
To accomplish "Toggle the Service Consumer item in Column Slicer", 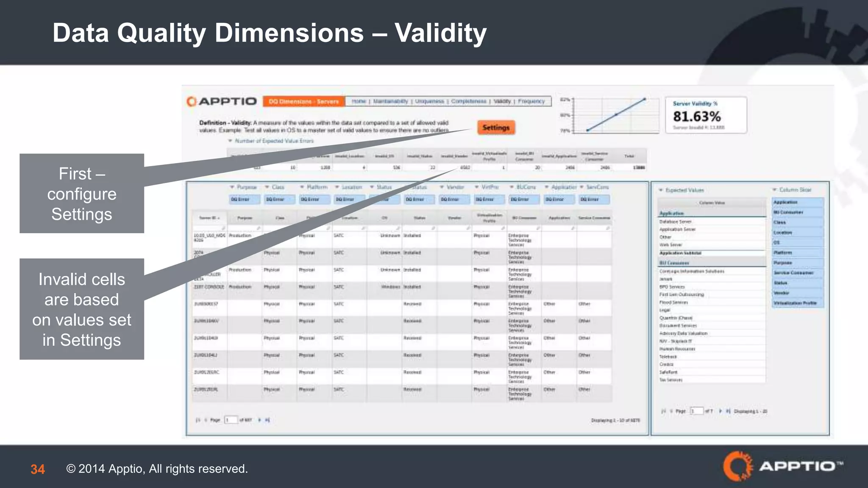I will [798, 273].
